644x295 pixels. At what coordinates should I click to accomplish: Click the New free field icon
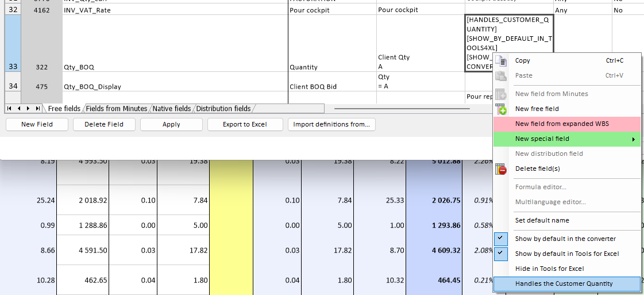click(x=501, y=109)
